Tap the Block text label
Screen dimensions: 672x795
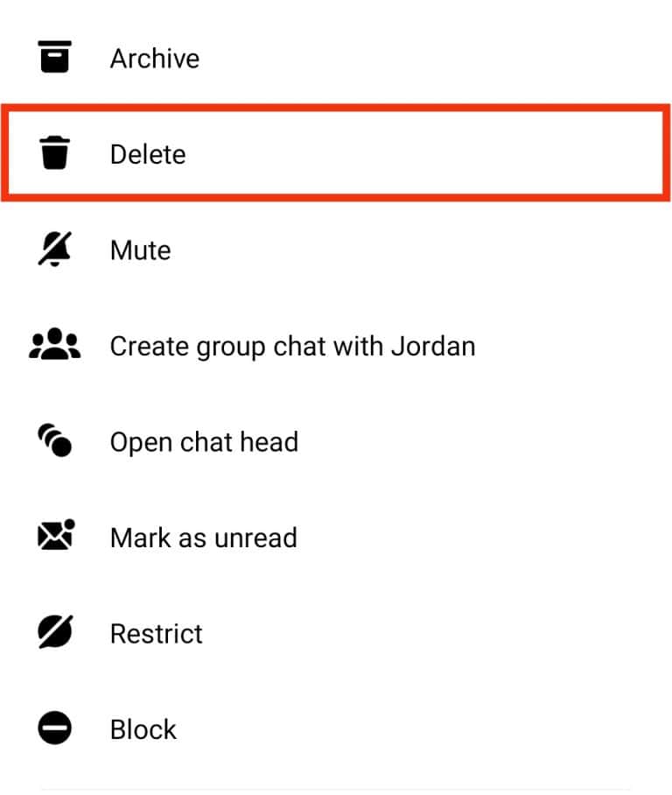143,728
